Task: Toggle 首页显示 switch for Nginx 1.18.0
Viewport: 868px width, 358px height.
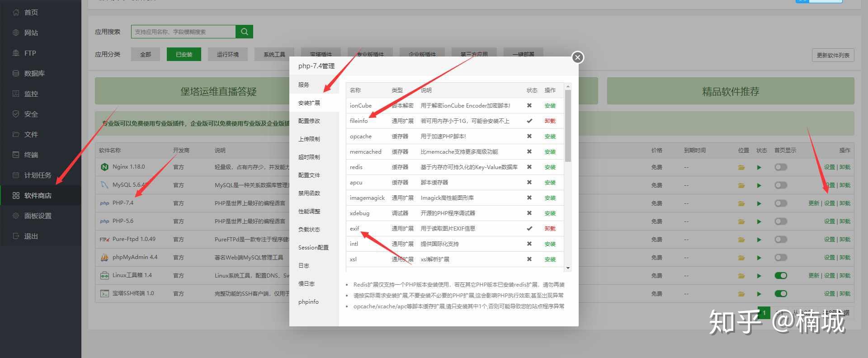Action: click(781, 167)
